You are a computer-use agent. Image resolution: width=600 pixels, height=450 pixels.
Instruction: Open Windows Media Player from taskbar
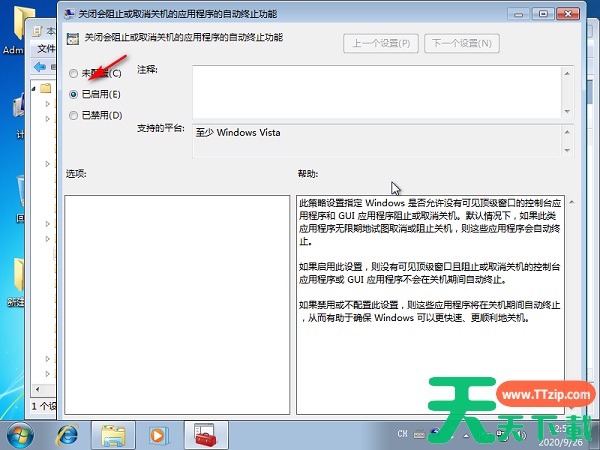158,435
